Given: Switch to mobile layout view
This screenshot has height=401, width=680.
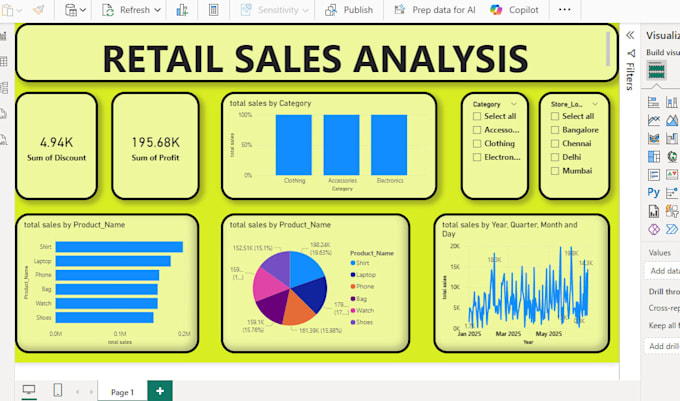Looking at the screenshot, I should [58, 390].
